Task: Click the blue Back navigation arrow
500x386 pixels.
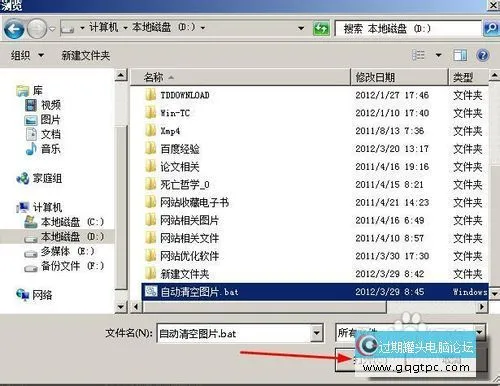Action: click(x=14, y=29)
